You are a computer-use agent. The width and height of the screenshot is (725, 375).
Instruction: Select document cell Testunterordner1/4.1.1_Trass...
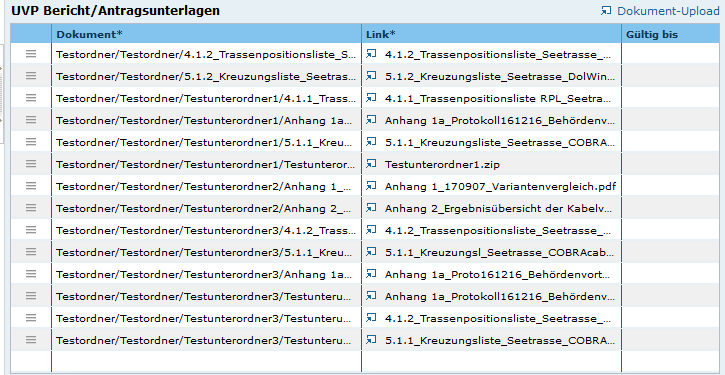pyautogui.click(x=206, y=99)
